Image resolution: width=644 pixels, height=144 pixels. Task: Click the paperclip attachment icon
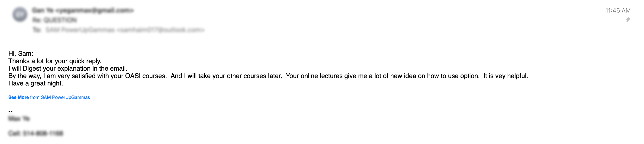[628, 20]
